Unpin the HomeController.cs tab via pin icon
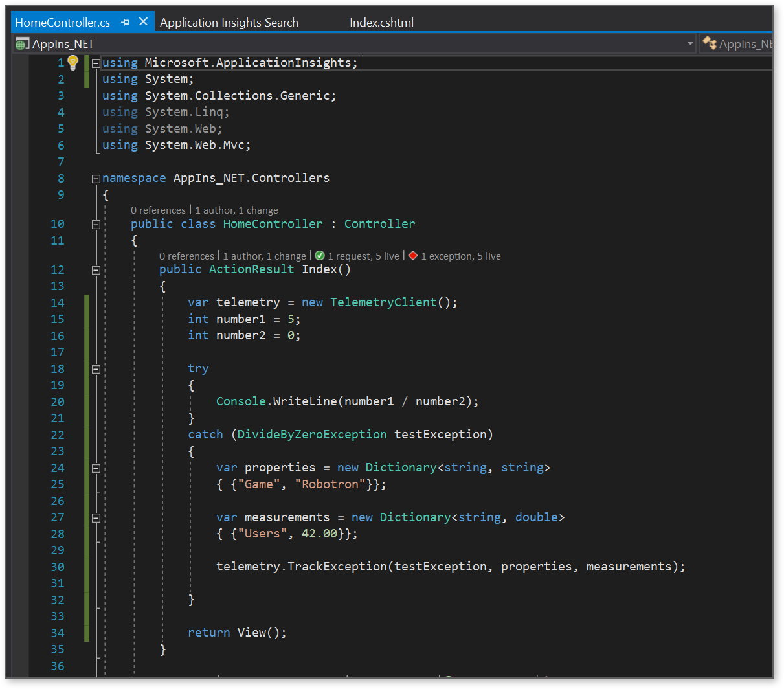This screenshot has width=784, height=689. pyautogui.click(x=125, y=21)
